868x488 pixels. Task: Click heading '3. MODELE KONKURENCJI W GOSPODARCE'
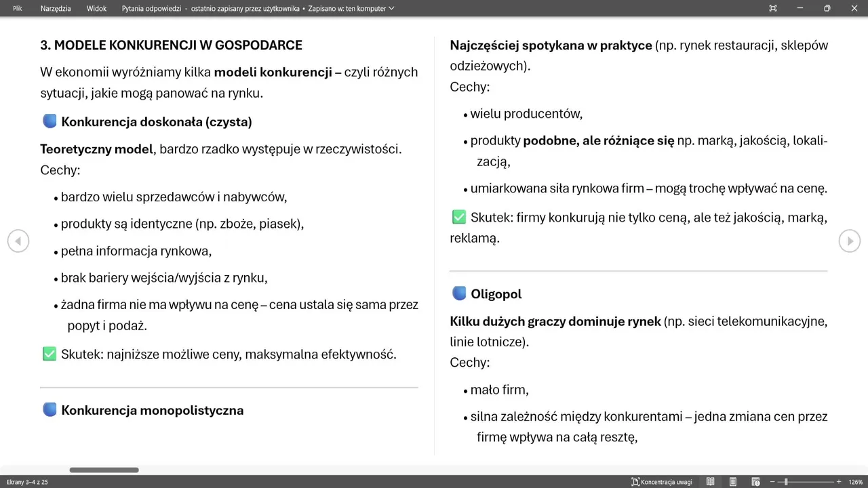tap(171, 45)
